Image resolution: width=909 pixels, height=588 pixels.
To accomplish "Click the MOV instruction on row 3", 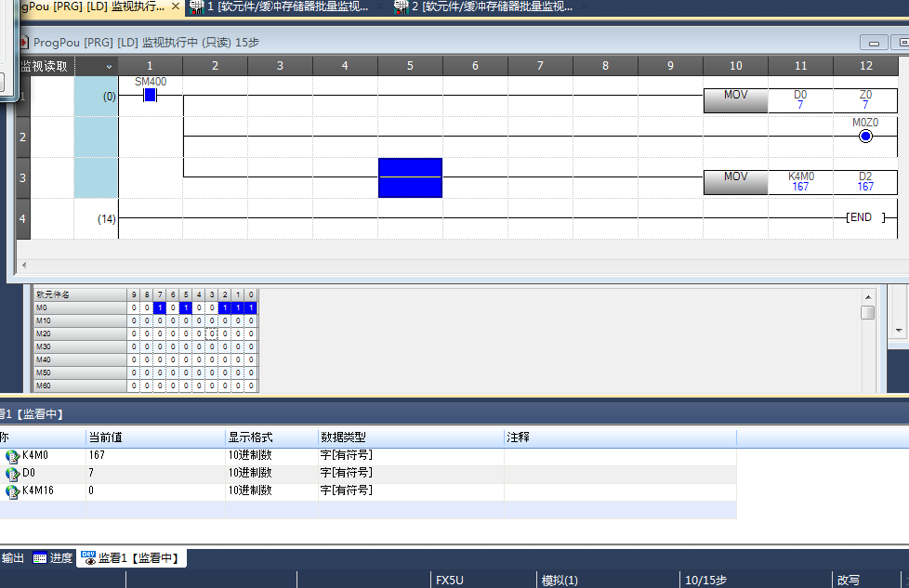I will pyautogui.click(x=735, y=181).
